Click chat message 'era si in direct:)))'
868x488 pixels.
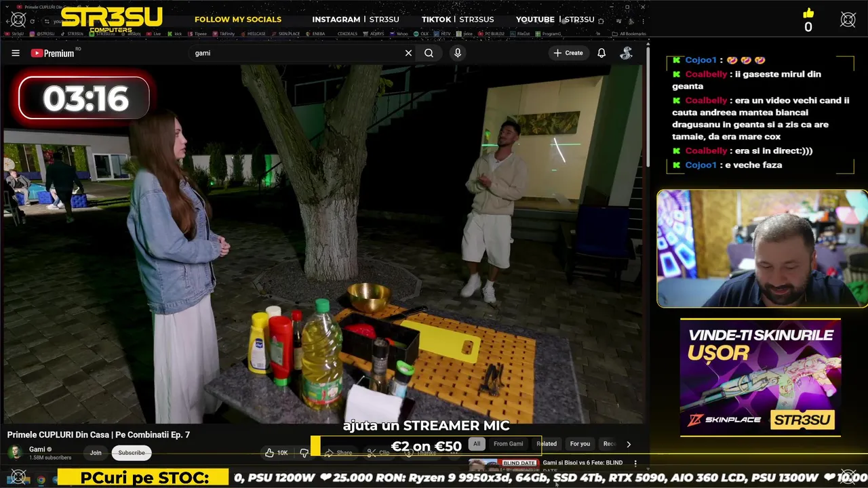[x=773, y=150]
